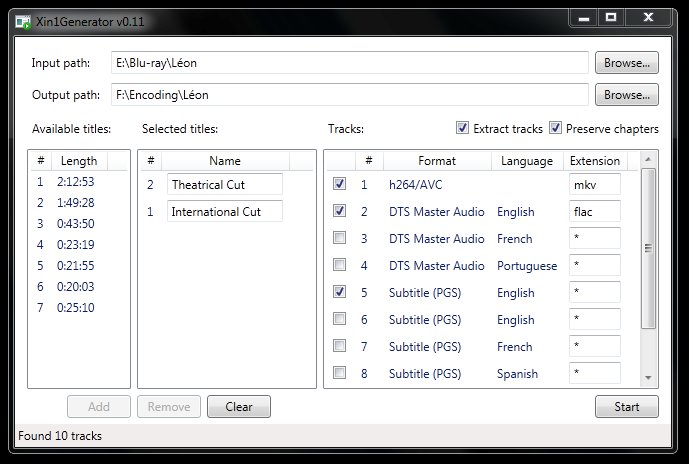Edit extension field for track 4 Portuguese audio

(x=595, y=265)
